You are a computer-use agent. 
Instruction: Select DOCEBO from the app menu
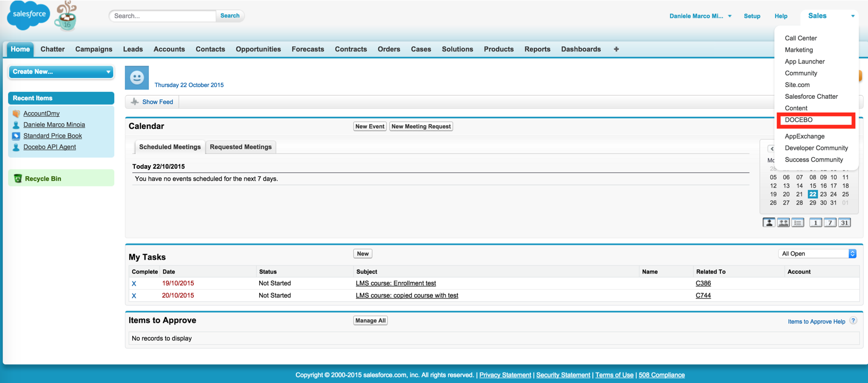point(798,120)
